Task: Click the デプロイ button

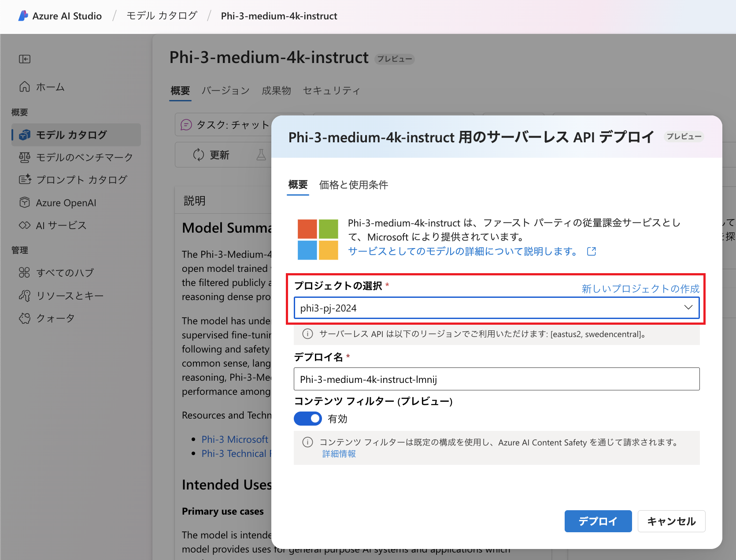Action: (598, 521)
